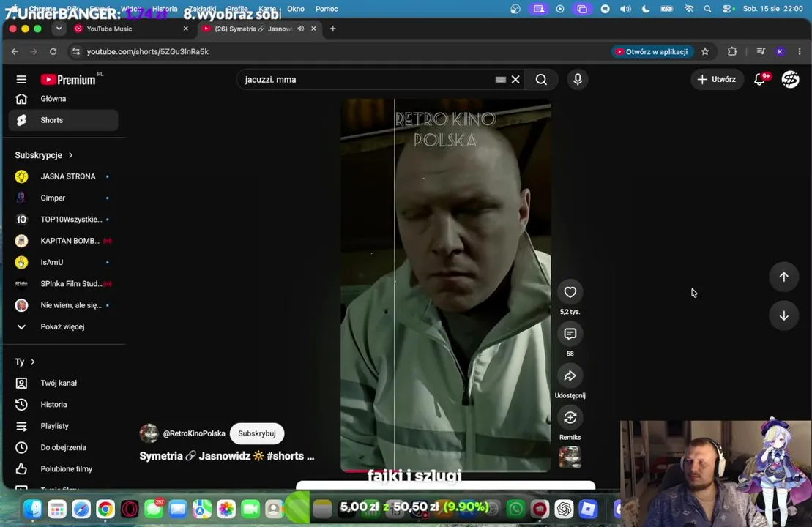Screen dimensions: 812x527
Task: Open the Okno menu
Action: coord(296,9)
